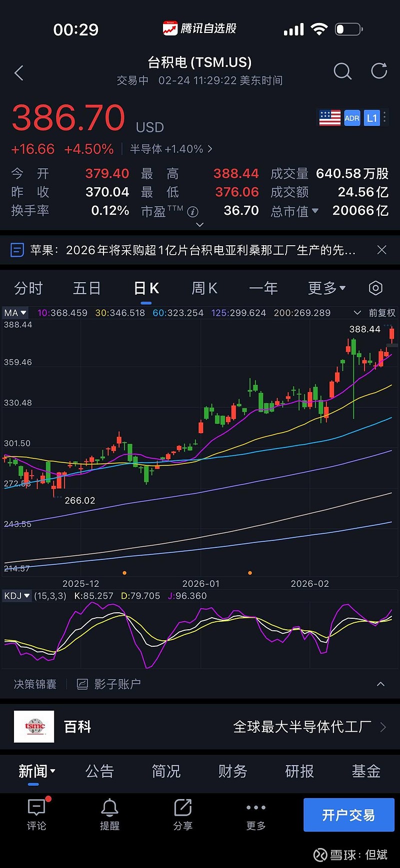Image resolution: width=400 pixels, height=868 pixels.
Task: Tap 全球最大半导体代工厂 description link
Action: point(302,727)
